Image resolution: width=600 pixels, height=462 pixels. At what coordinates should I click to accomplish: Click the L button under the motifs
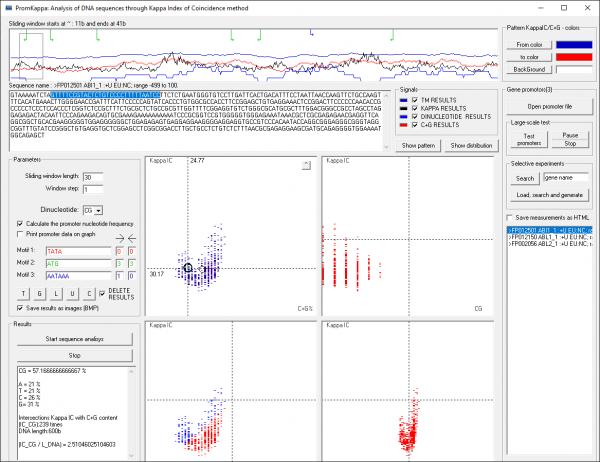click(56, 294)
